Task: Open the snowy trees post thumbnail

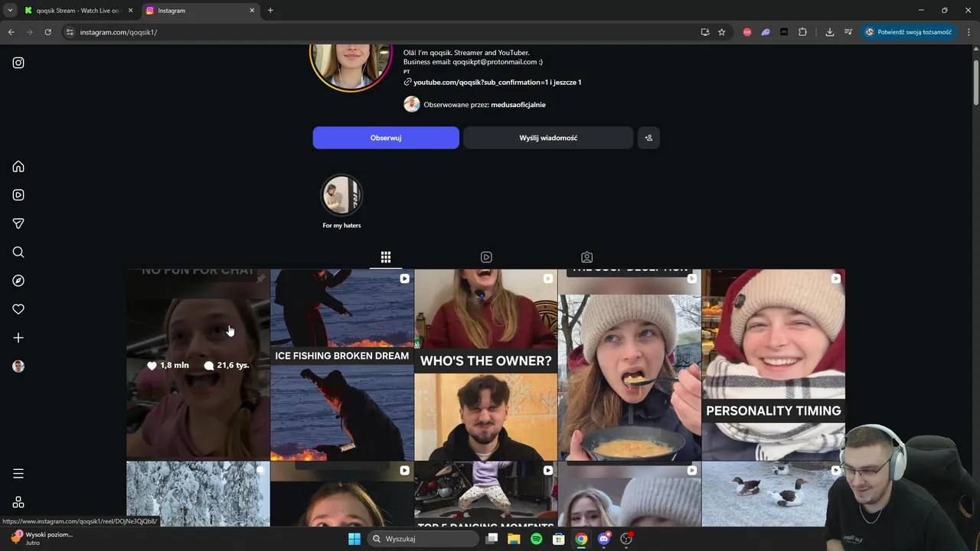Action: pos(198,494)
